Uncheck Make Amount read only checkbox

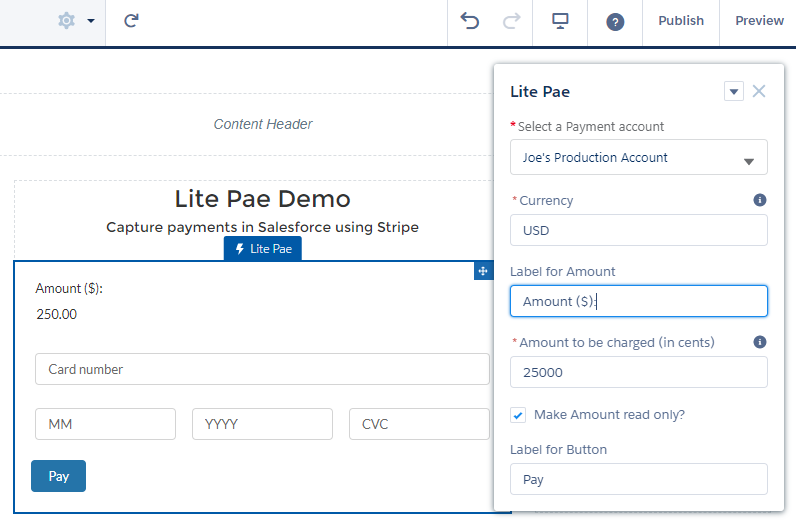click(x=518, y=415)
